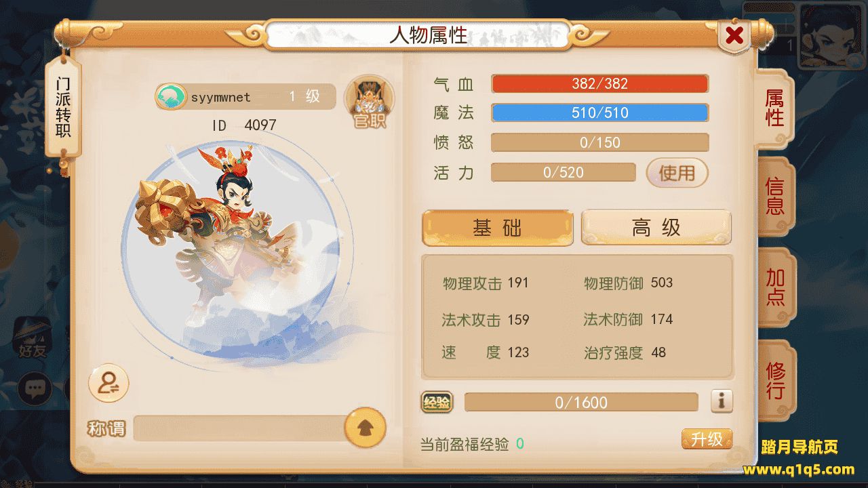868x488 pixels.
Task: Click the 称谓 title input field
Action: 239,428
